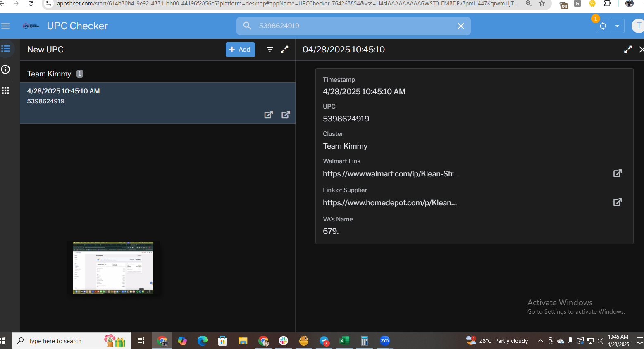Image resolution: width=644 pixels, height=349 pixels.
Task: Open the info (About) sidebar icon
Action: pos(5,69)
